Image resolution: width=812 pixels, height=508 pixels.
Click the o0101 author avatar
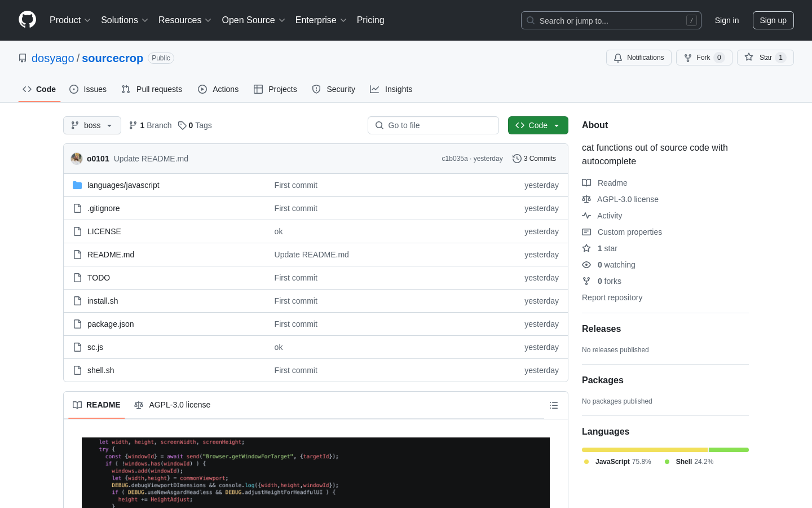coord(77,159)
